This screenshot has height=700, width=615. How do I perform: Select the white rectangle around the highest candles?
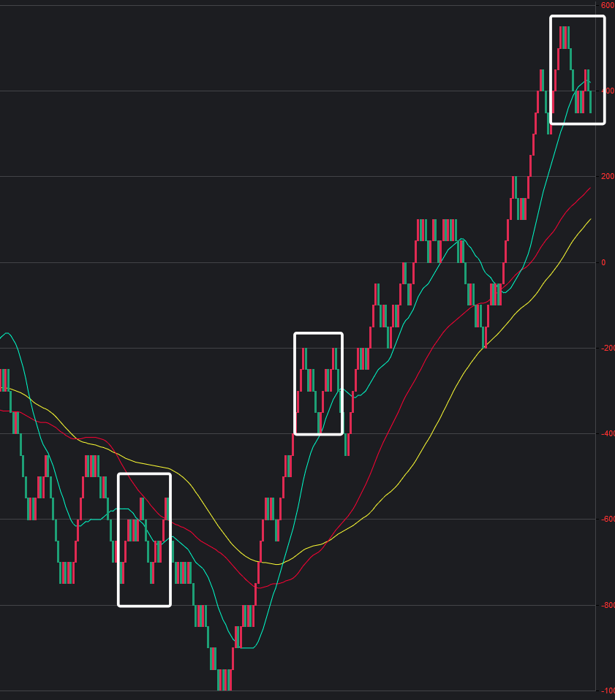click(578, 17)
